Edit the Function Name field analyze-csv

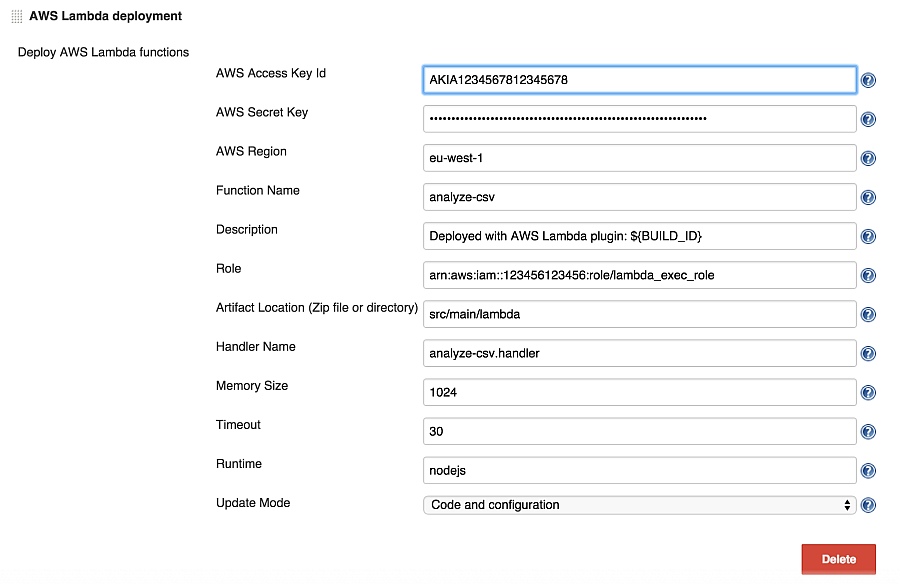click(639, 197)
